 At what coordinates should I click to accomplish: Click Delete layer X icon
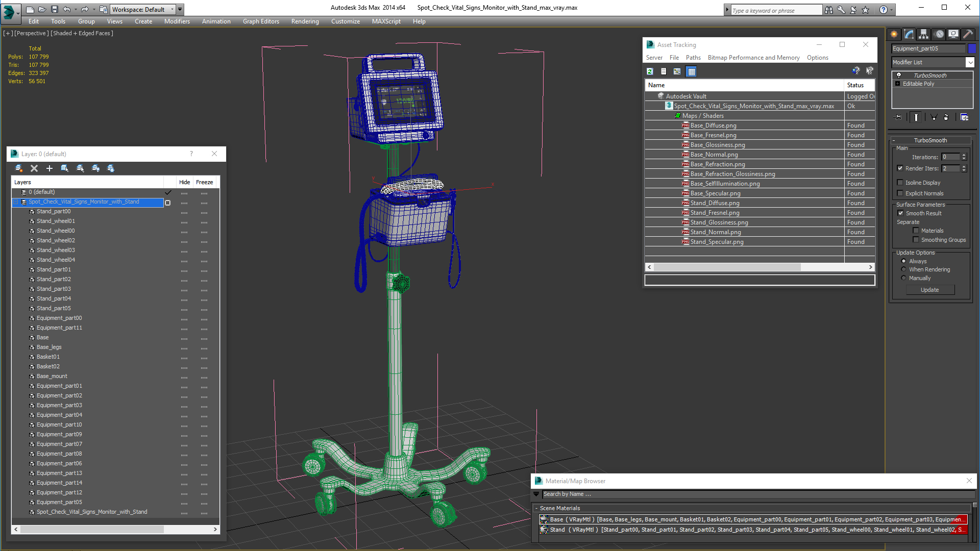(x=34, y=168)
